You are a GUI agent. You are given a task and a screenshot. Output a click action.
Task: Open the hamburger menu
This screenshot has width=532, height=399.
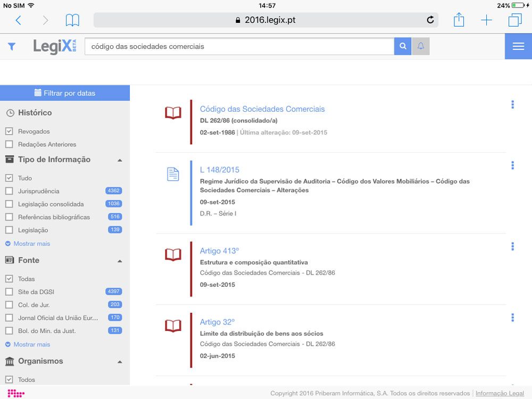(518, 46)
